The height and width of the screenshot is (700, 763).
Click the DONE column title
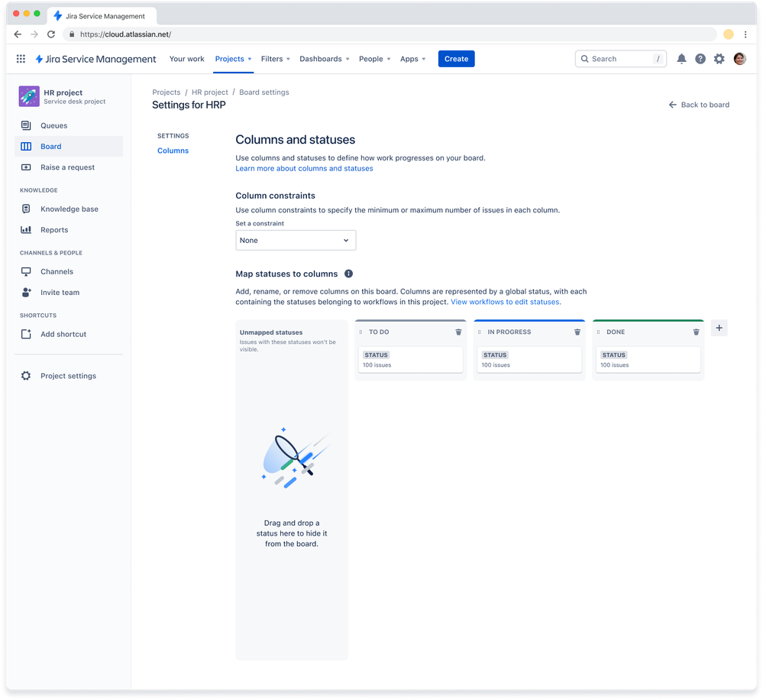point(616,332)
